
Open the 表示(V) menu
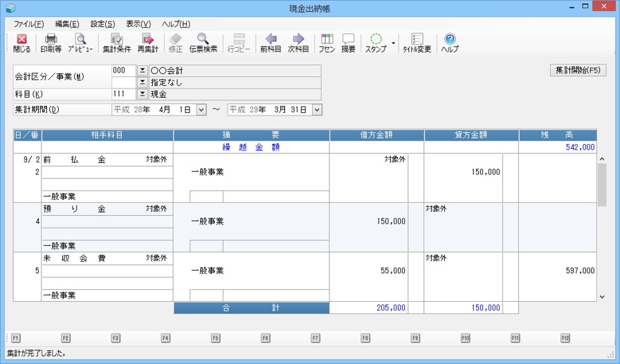pos(138,24)
